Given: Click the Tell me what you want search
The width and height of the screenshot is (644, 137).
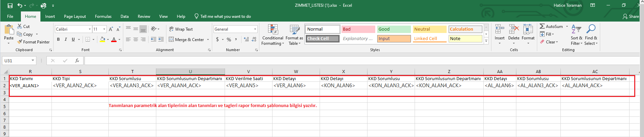Looking at the screenshot, I should [x=223, y=16].
